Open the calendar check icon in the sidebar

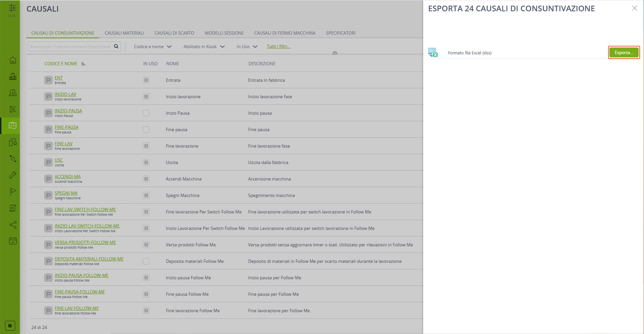[x=13, y=241]
